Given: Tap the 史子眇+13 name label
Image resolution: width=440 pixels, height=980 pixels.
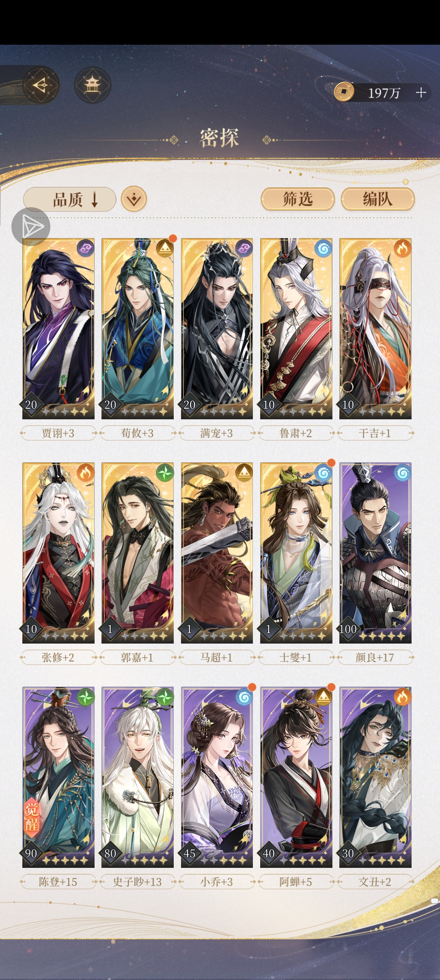Looking at the screenshot, I should pos(138,882).
